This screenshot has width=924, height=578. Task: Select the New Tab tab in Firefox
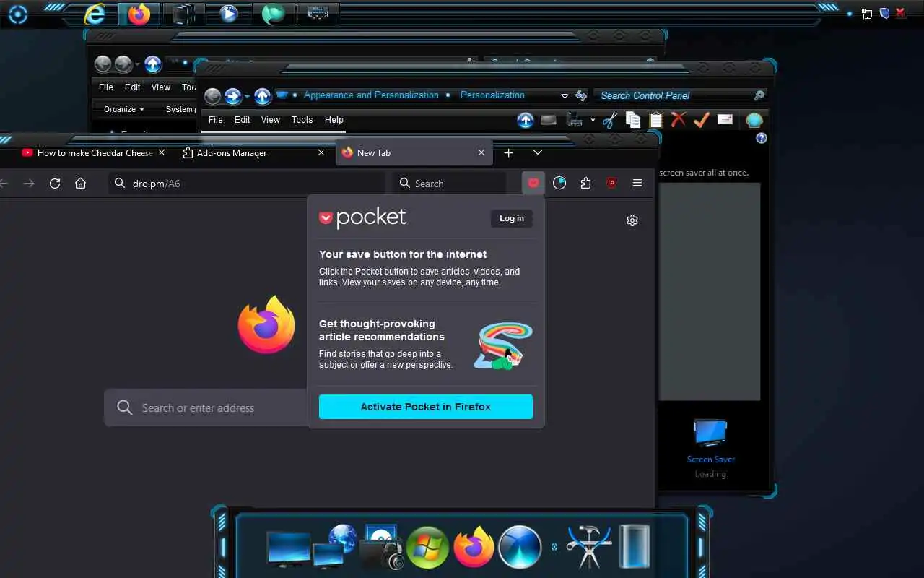414,153
